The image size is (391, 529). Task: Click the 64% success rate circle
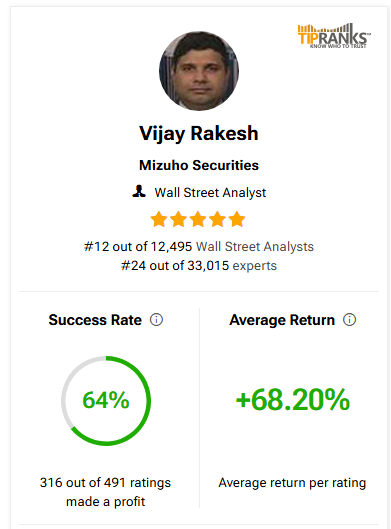[106, 400]
